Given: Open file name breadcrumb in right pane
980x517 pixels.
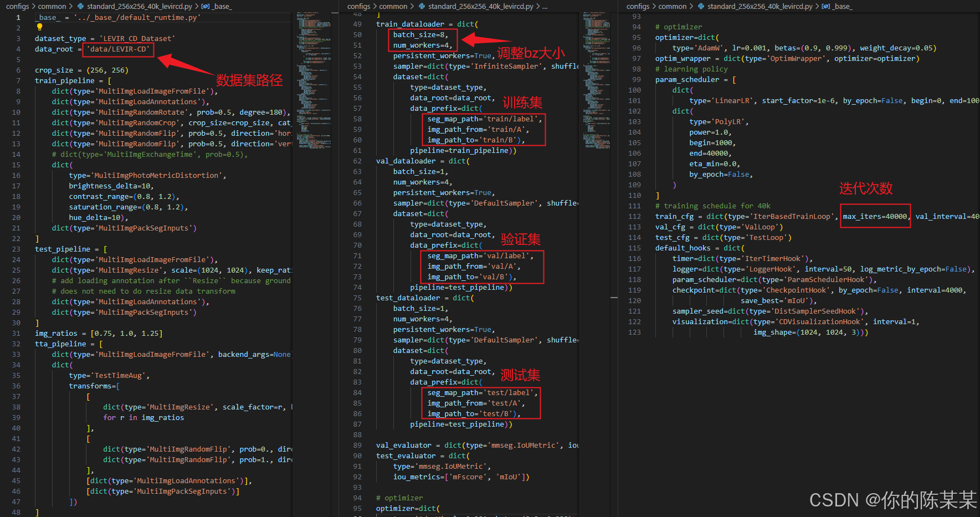Looking at the screenshot, I should 760,7.
